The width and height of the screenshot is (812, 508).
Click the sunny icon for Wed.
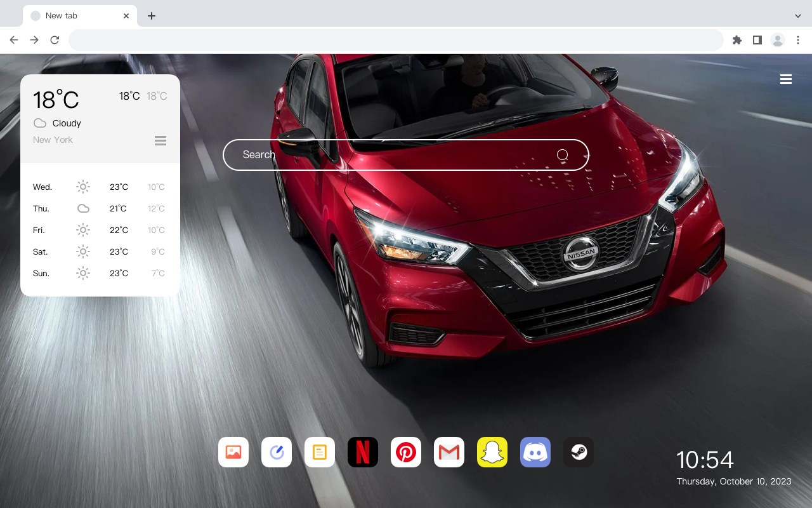(x=83, y=187)
